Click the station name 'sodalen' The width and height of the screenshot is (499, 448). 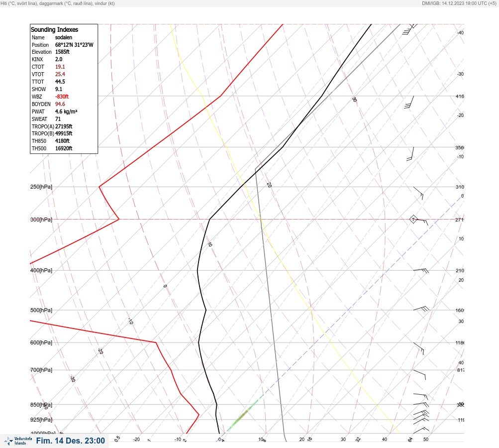(x=64, y=37)
